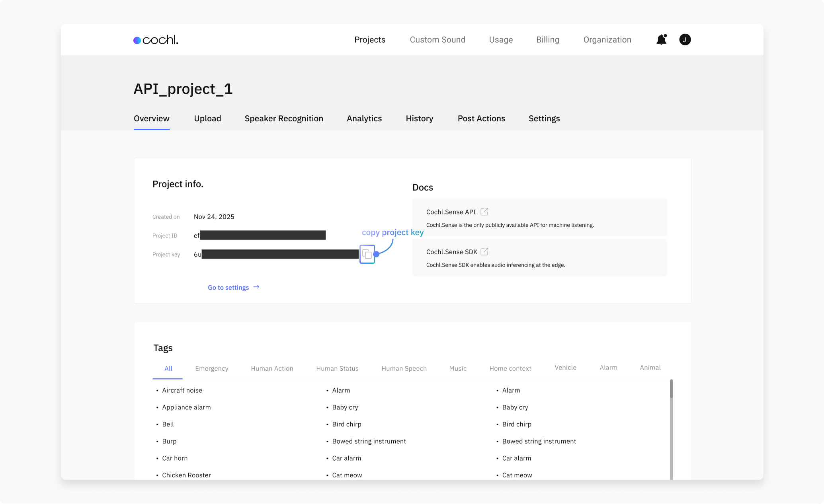Open the user avatar J menu

(x=685, y=39)
